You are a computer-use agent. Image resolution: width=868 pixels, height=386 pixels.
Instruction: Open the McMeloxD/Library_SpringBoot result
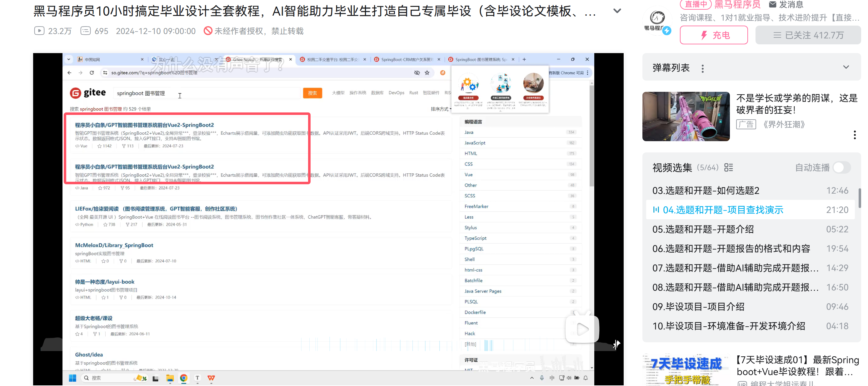pos(114,245)
